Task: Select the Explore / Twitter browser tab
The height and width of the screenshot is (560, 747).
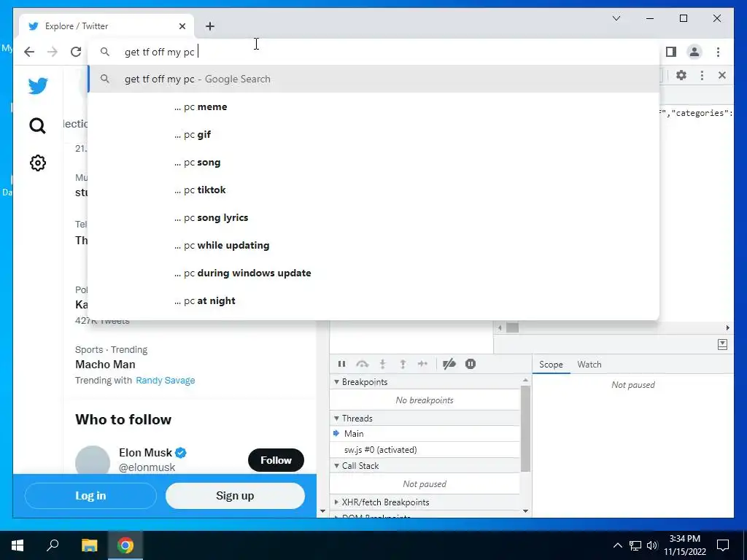Action: (x=107, y=26)
